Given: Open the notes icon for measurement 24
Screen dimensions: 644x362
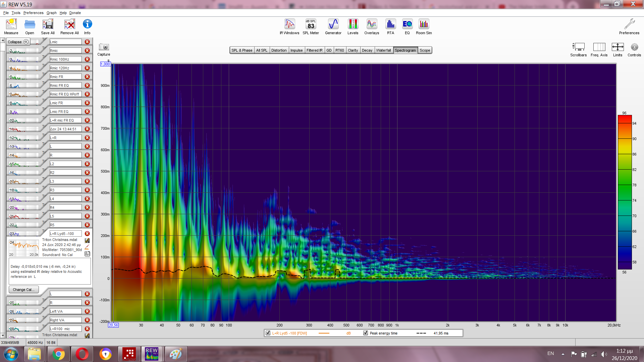Looking at the screenshot, I should click(87, 254).
